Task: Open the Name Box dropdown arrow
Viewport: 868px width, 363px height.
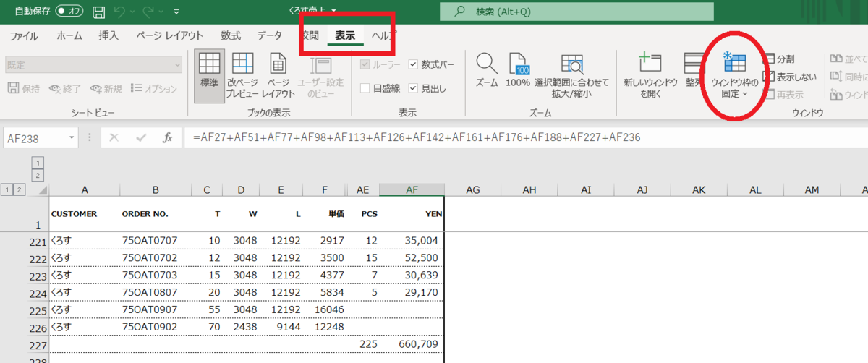Action: click(72, 137)
